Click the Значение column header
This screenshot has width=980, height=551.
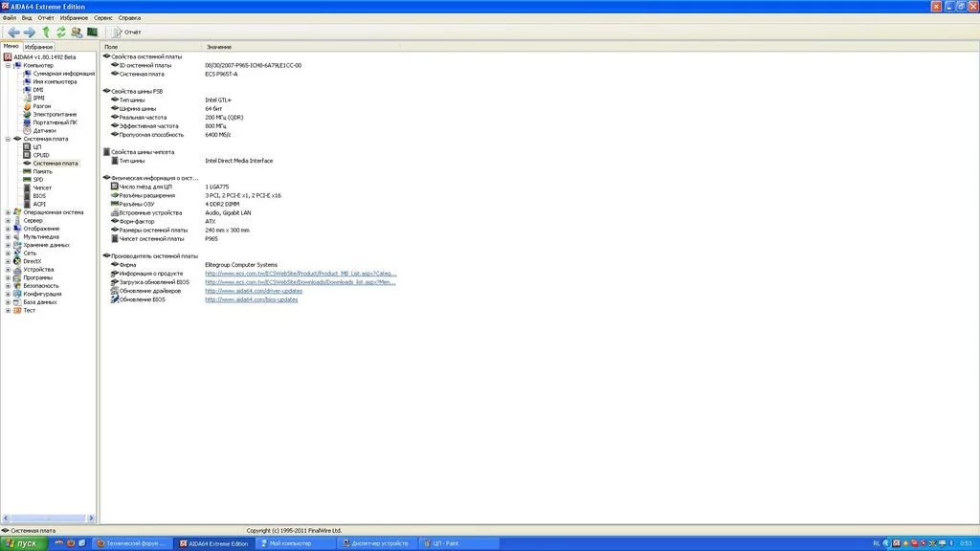pyautogui.click(x=301, y=47)
